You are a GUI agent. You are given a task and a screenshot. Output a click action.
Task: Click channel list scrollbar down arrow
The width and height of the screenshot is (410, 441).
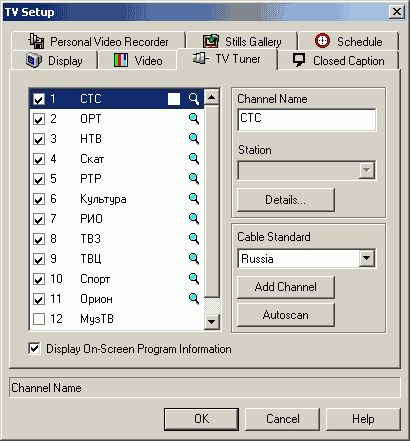(212, 322)
